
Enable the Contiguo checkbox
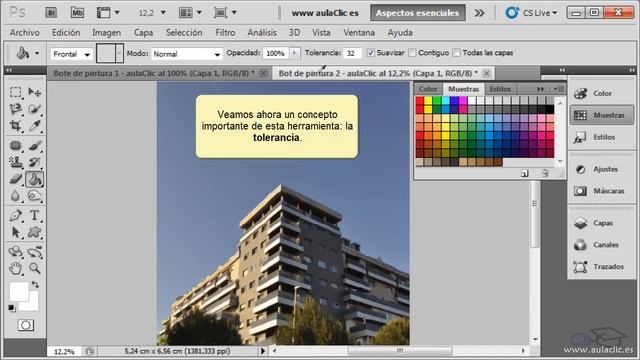pos(412,53)
